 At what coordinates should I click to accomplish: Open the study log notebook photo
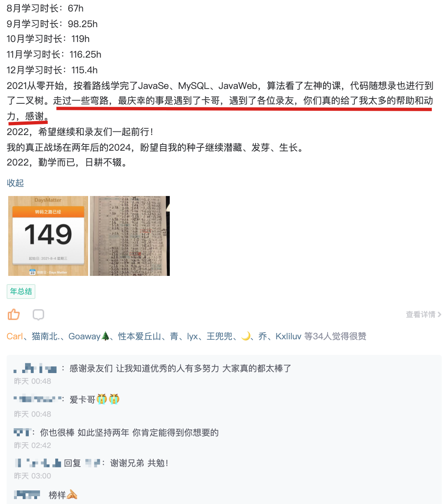click(x=130, y=236)
